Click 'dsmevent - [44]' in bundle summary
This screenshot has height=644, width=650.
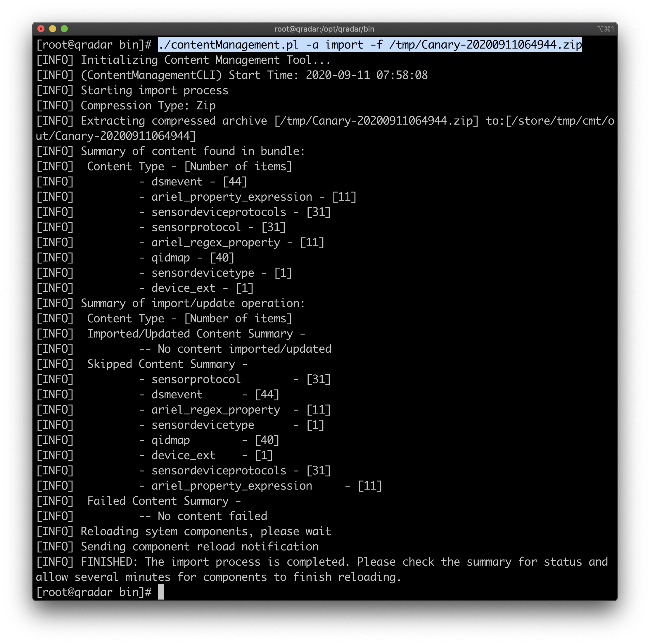tap(193, 182)
